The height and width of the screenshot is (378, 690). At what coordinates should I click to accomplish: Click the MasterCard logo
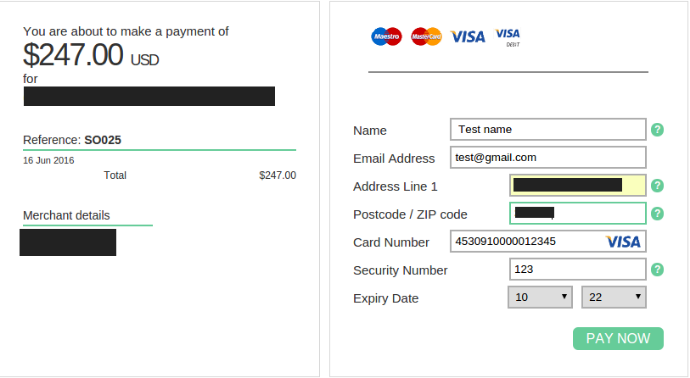coord(426,37)
